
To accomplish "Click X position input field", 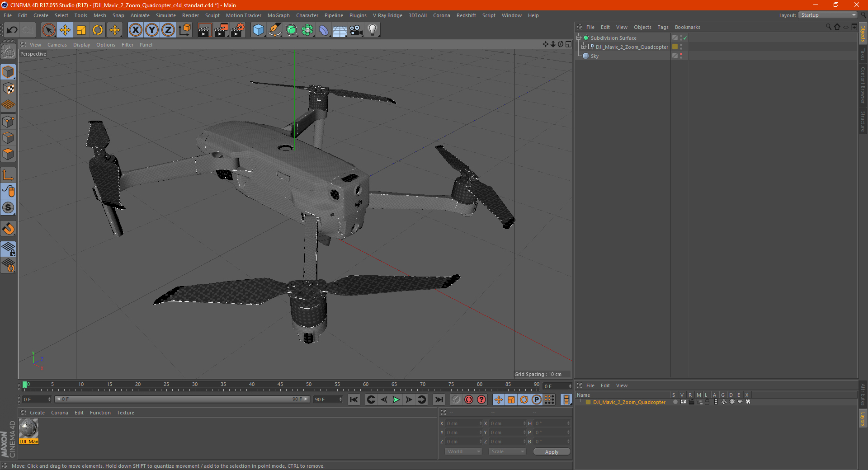I will [x=463, y=423].
